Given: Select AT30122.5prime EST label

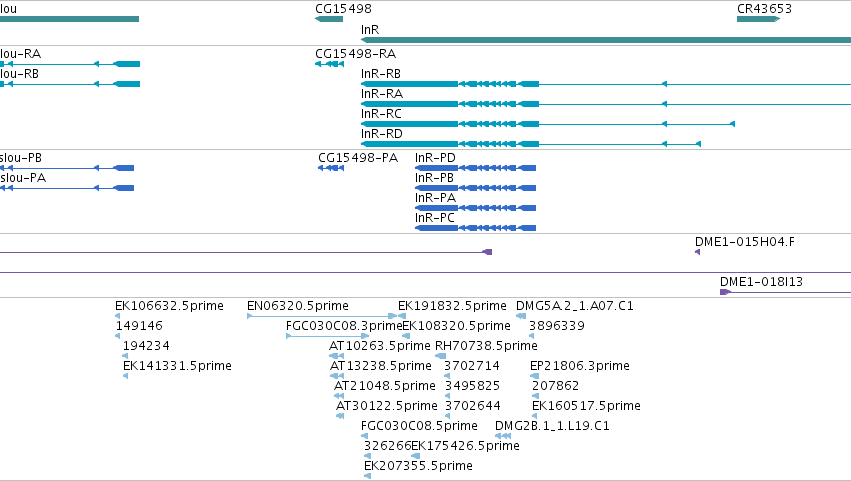Looking at the screenshot, I should tap(387, 407).
